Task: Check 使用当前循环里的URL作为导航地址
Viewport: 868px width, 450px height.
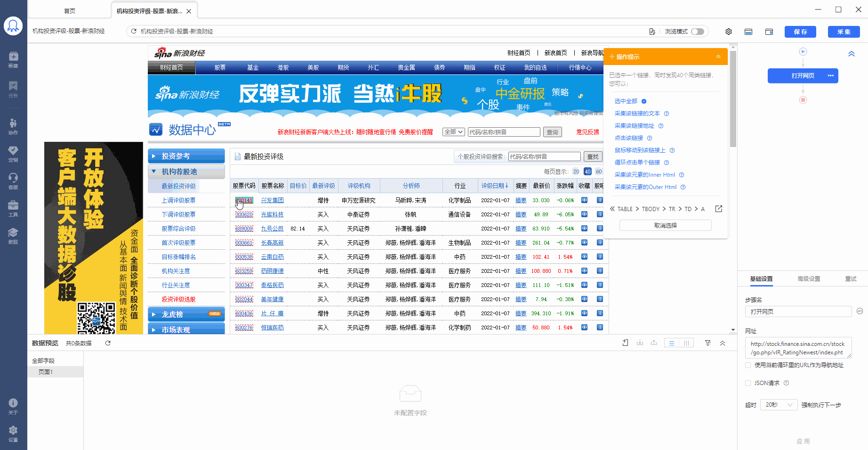Action: point(748,365)
